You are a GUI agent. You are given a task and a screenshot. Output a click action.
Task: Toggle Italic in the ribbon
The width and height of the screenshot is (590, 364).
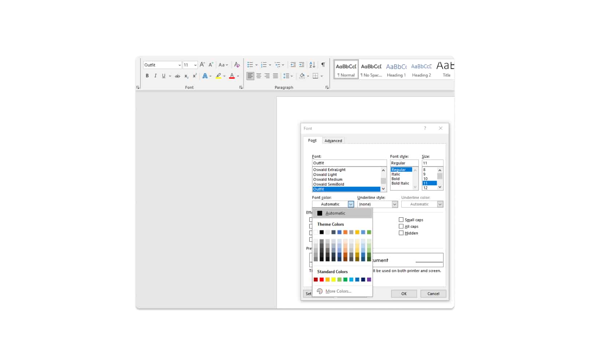pyautogui.click(x=156, y=76)
